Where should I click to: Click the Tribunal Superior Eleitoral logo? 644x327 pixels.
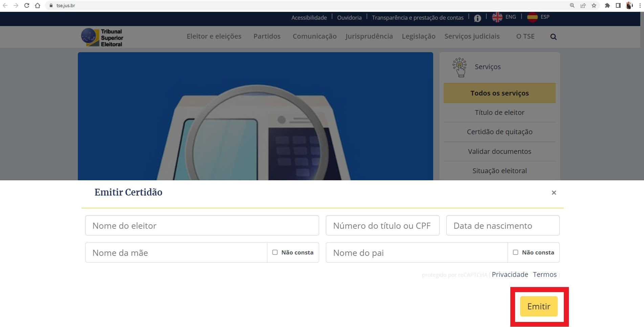click(x=102, y=37)
